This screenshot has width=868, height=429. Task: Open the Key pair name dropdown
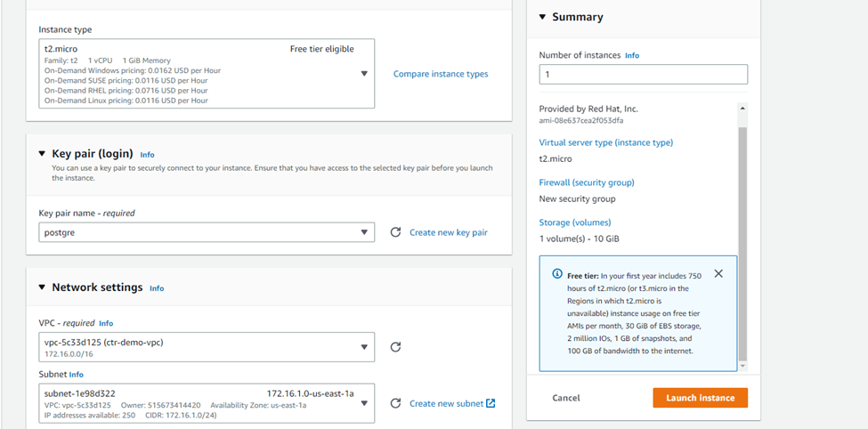(363, 232)
